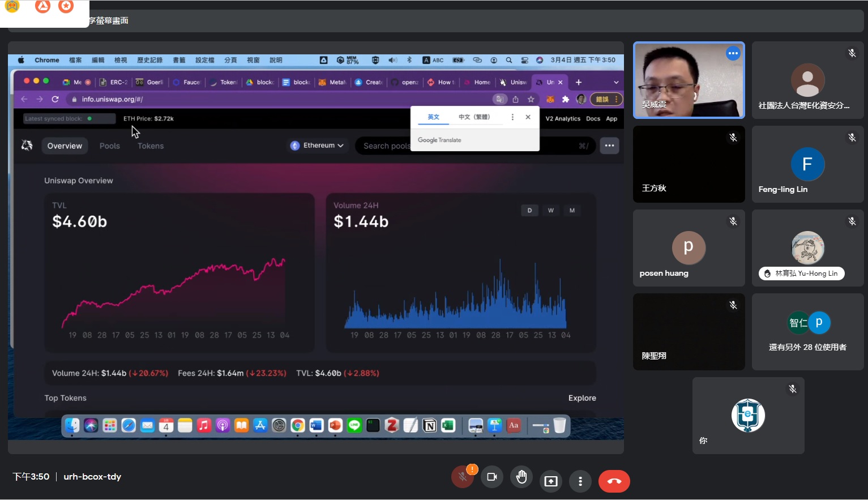Open the App link
Viewport: 868px width, 500px height.
point(612,118)
